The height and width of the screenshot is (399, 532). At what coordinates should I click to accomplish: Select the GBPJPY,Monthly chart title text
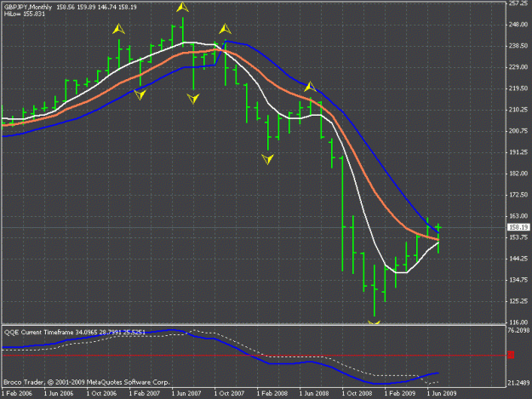(28, 7)
